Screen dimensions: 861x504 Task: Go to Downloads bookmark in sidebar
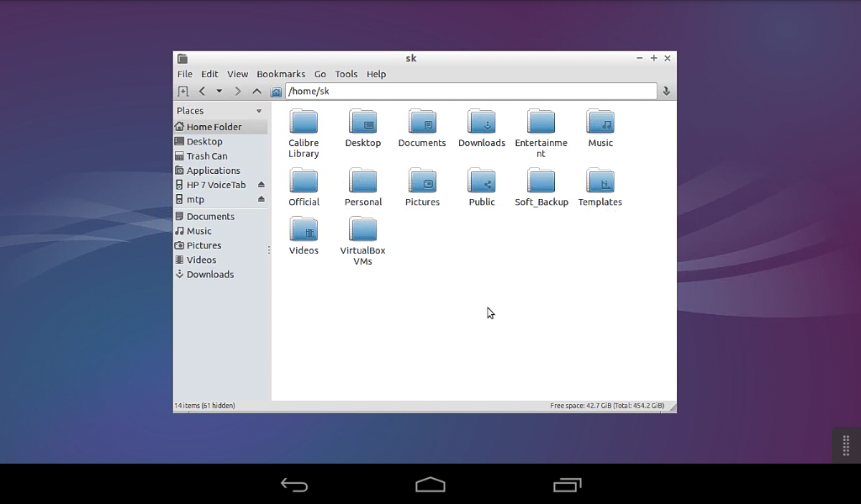(209, 275)
